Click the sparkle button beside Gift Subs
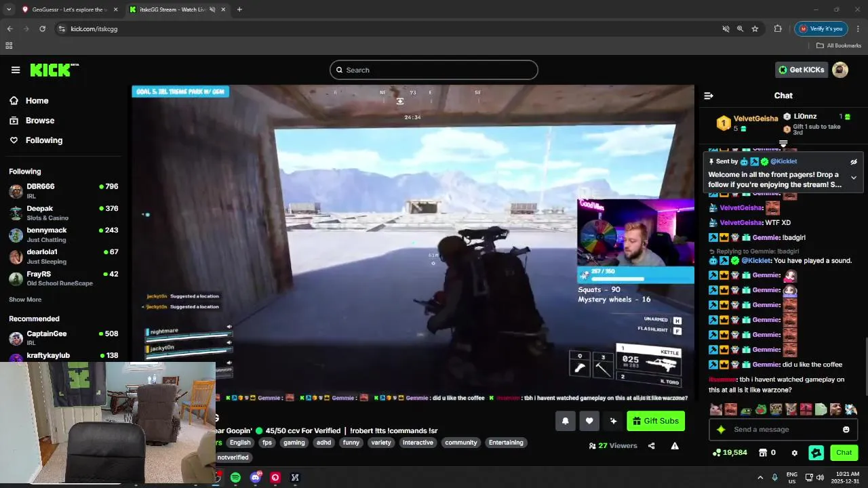Viewport: 868px width, 488px height. tap(613, 421)
